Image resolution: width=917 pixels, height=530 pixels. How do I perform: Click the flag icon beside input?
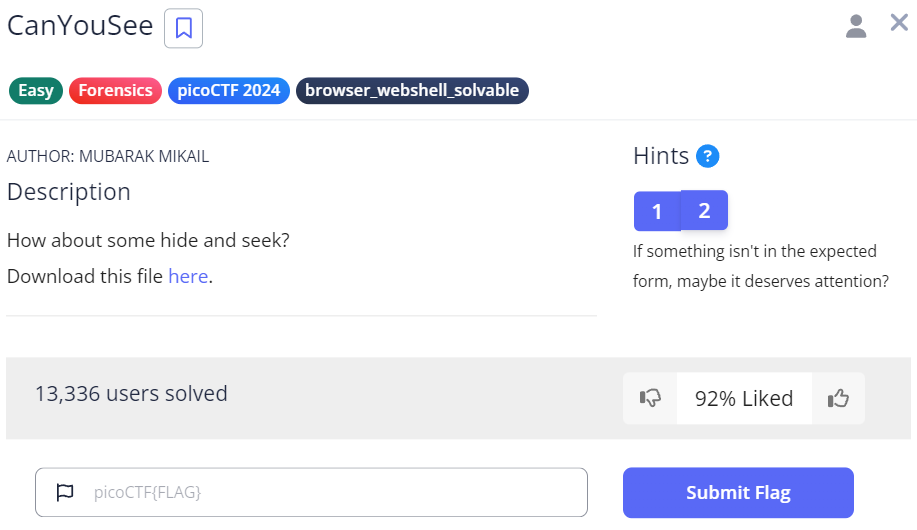coord(65,492)
